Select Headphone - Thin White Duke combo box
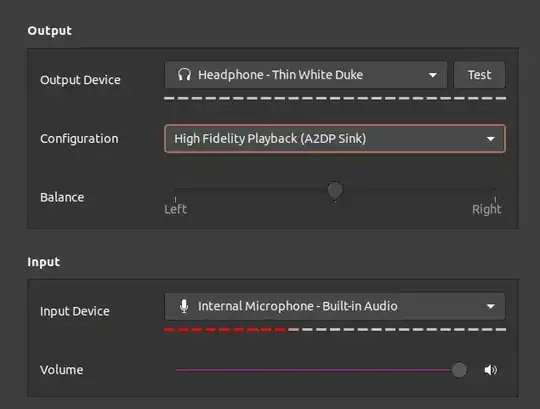This screenshot has width=540, height=409. point(306,75)
